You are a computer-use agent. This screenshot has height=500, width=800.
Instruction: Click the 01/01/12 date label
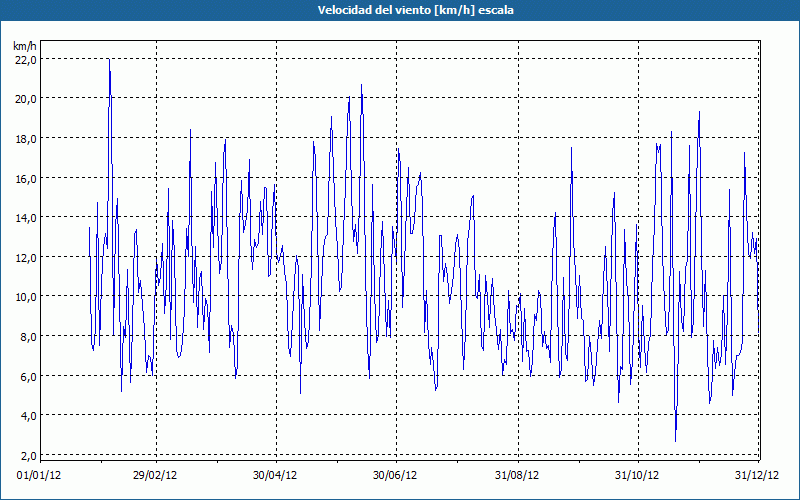point(39,475)
